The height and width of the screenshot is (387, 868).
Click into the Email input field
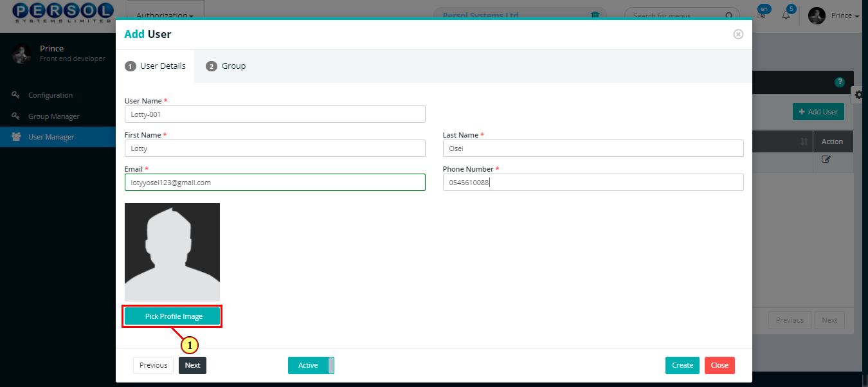click(x=275, y=183)
